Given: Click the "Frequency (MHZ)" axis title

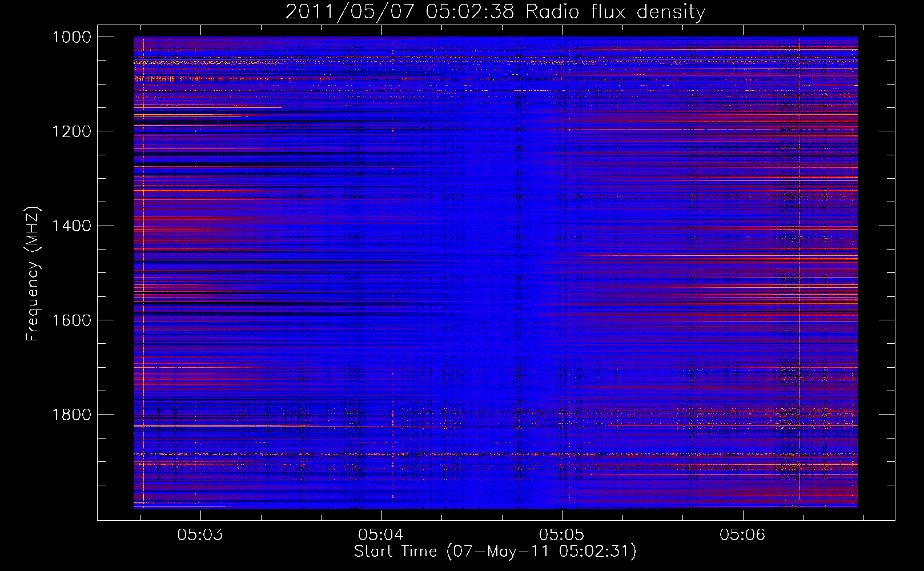Looking at the screenshot, I should 33,274.
